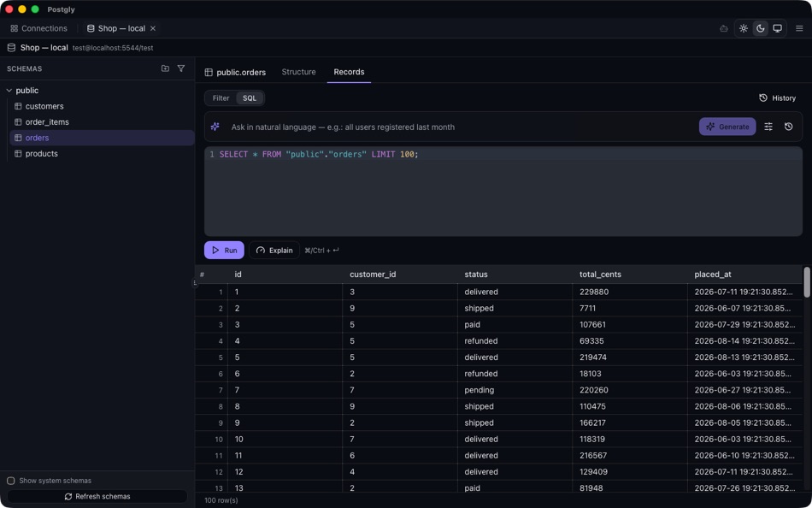812x508 pixels.
Task: Click total_cents cell 219474
Action: click(630, 357)
